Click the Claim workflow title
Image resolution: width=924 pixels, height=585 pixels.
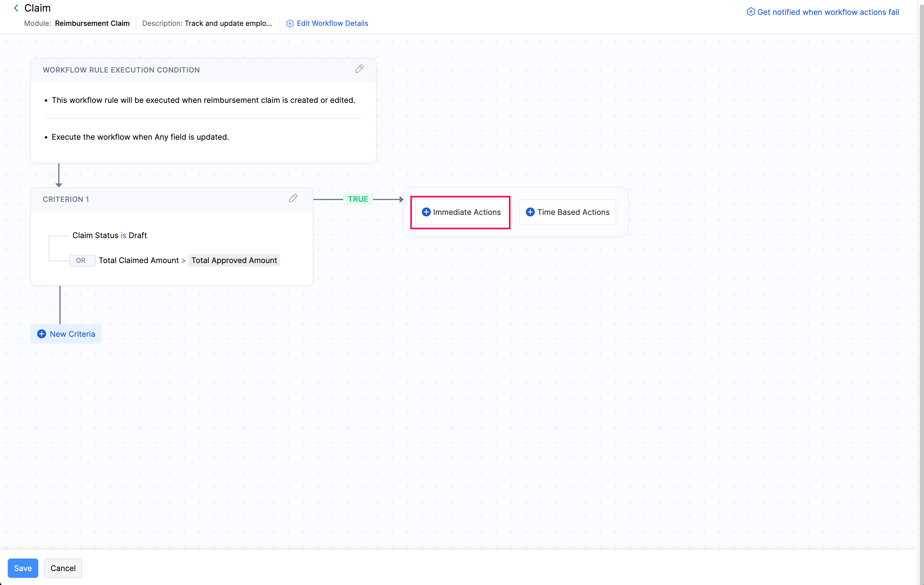click(x=37, y=8)
